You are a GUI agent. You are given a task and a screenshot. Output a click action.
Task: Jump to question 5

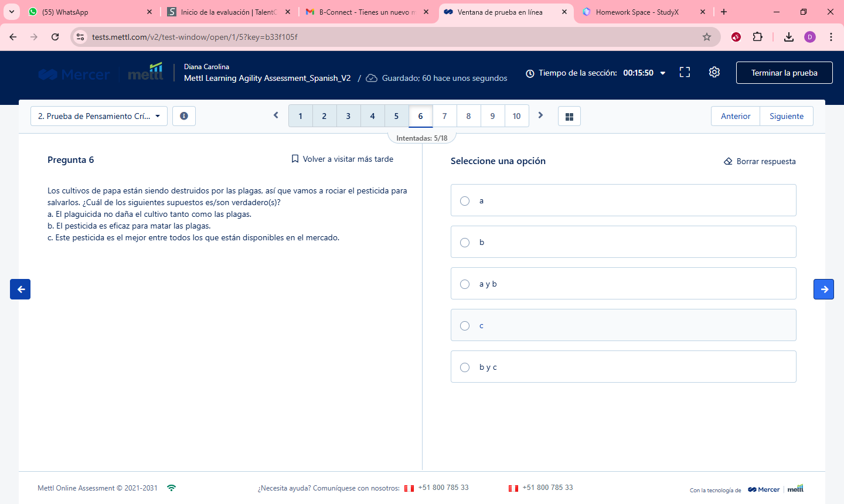396,116
